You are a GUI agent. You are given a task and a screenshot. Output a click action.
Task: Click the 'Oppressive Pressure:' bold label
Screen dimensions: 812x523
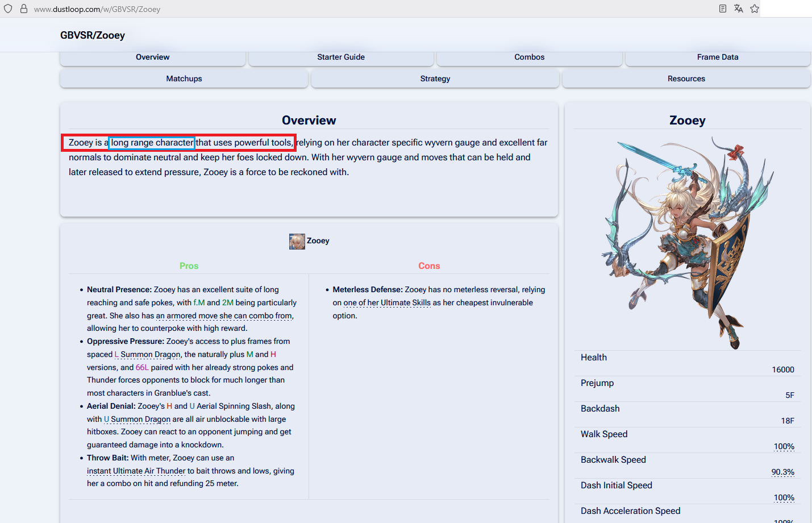coord(126,341)
